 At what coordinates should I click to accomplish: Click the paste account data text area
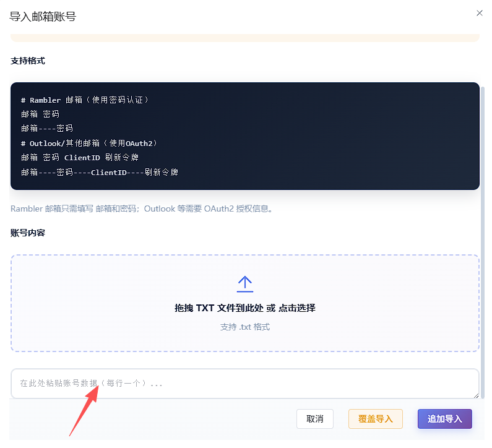(244, 384)
